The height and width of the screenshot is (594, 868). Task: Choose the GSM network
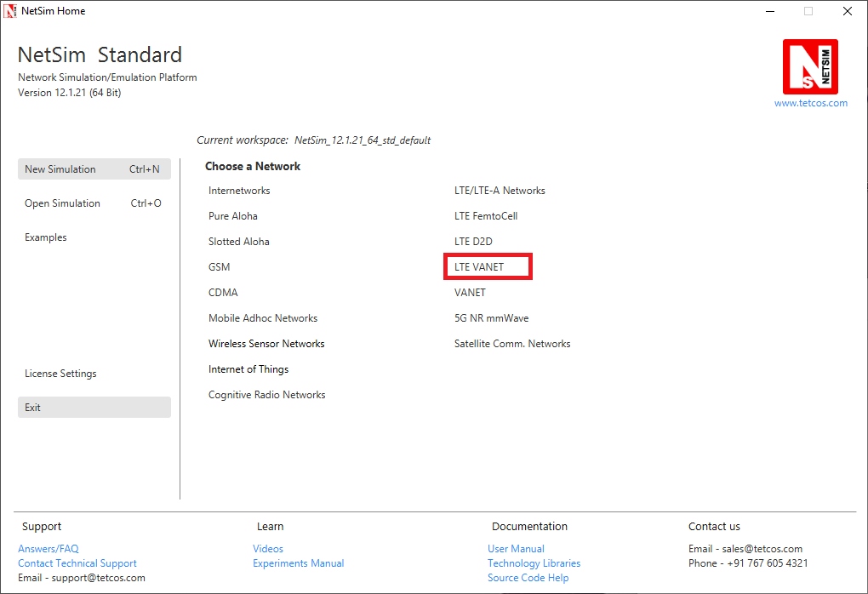(x=219, y=267)
